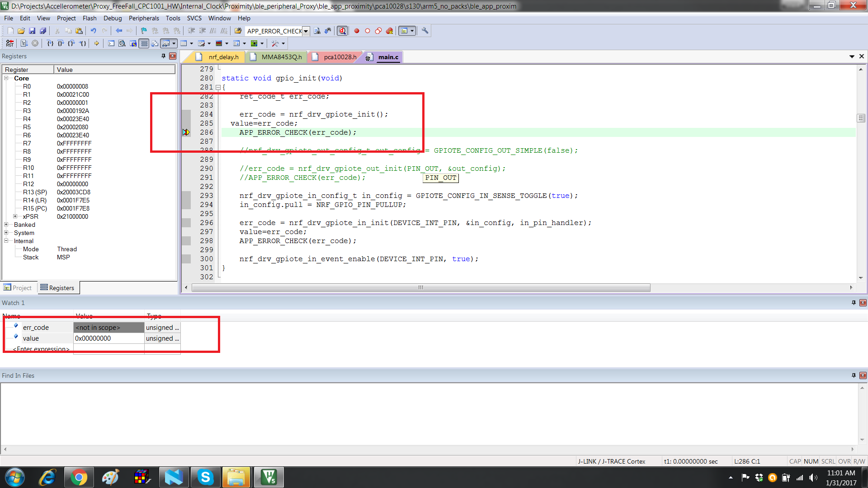
Task: Insert a bookmark on current line
Action: [x=144, y=31]
